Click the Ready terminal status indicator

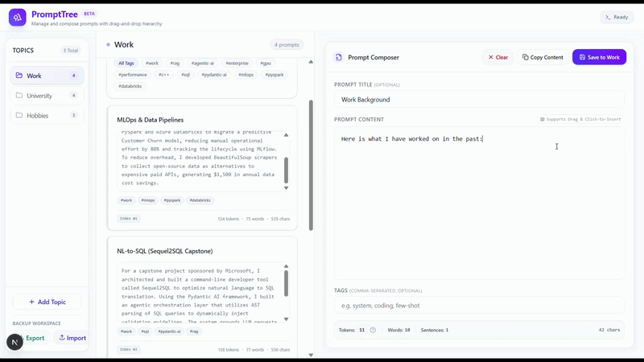tap(617, 17)
